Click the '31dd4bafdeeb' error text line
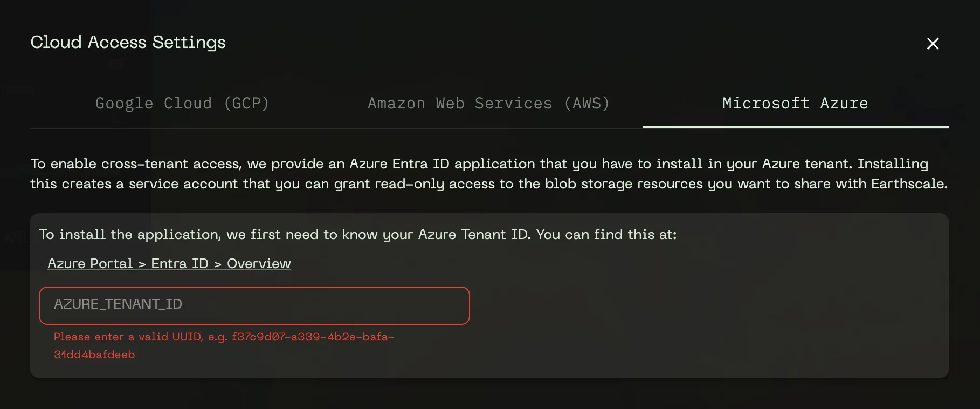The width and height of the screenshot is (980, 409). click(94, 355)
